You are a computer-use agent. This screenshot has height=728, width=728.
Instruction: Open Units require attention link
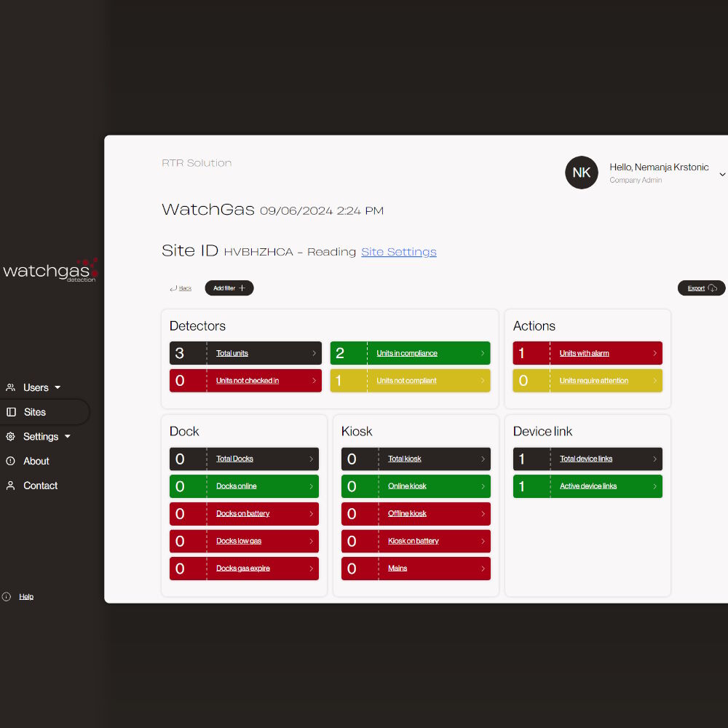click(x=594, y=381)
